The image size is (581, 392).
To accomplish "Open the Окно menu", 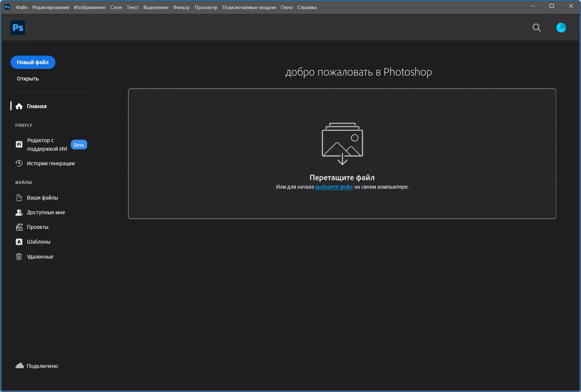I will [287, 7].
